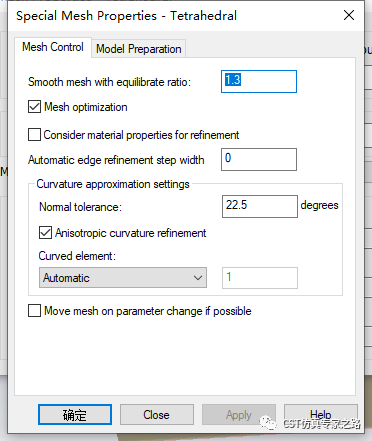
Task: Focus the Automatic edge refinement step width field
Action: click(259, 159)
